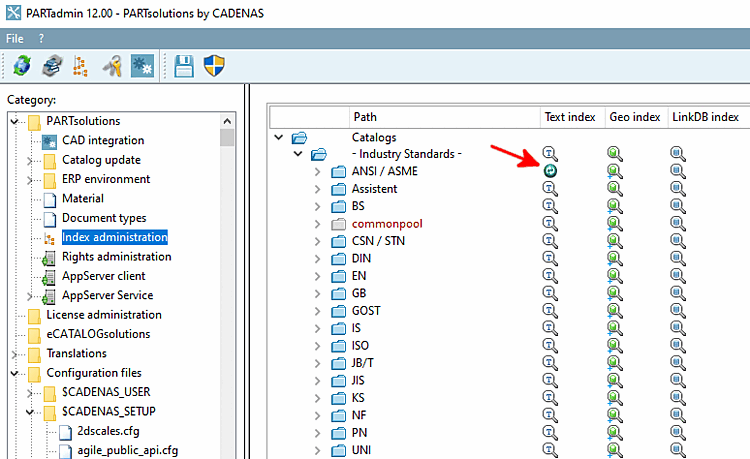The image size is (750, 459).
Task: Open the File menu
Action: [14, 38]
